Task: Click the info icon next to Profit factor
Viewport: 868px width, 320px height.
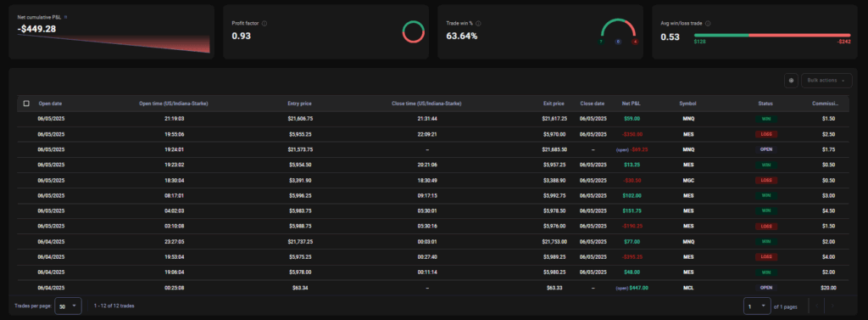Action: point(264,24)
